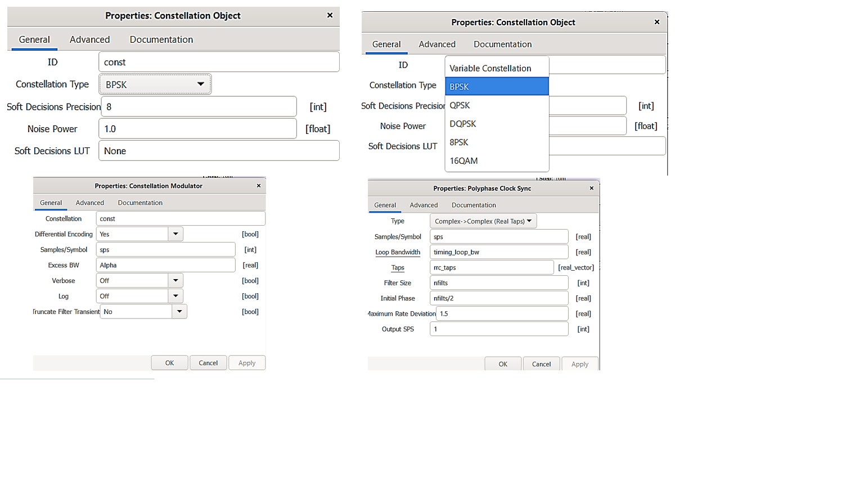Screen dimensions: 868x498
Task: Close the left Constellation Object dialog
Action: 330,15
